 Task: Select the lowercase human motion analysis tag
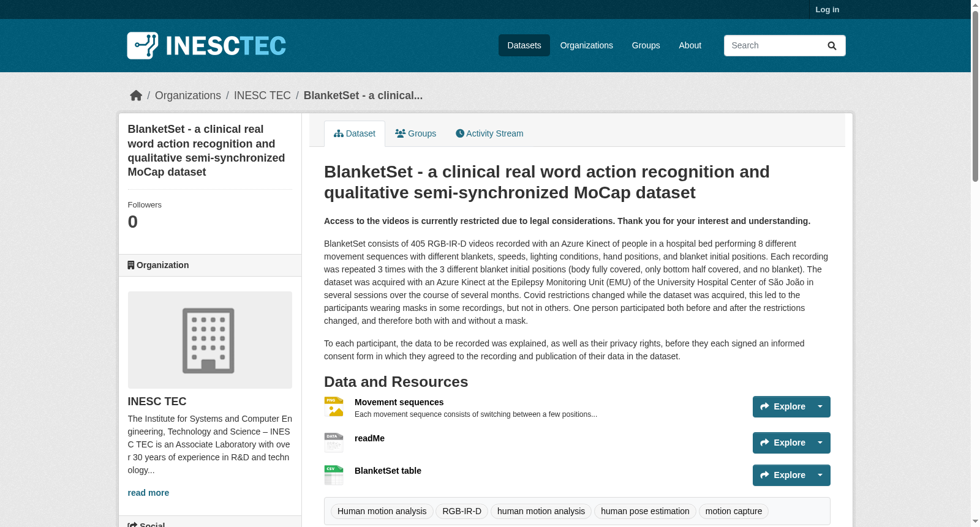point(541,511)
